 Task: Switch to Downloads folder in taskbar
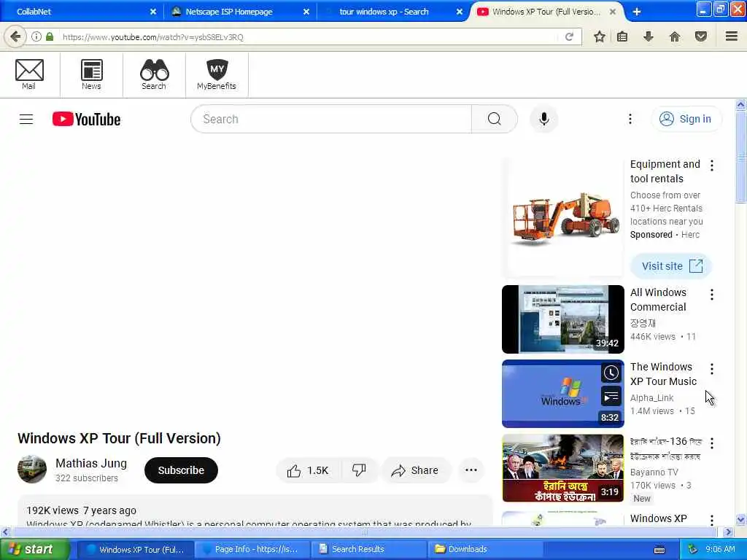coord(485,550)
